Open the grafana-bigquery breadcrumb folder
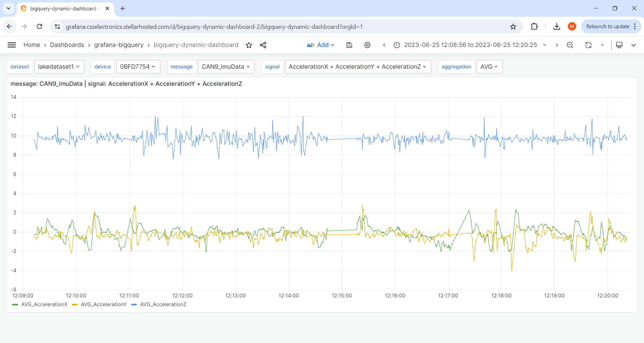Image resolution: width=644 pixels, height=343 pixels. [x=119, y=45]
